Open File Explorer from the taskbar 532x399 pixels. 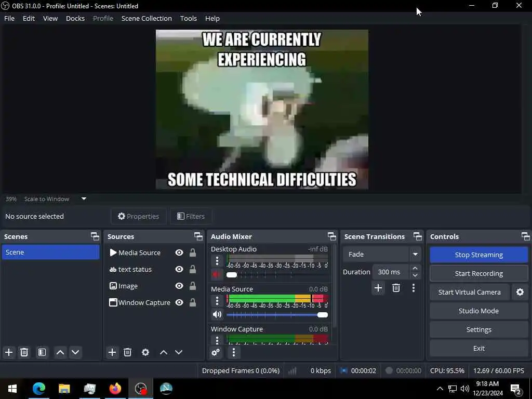click(64, 389)
